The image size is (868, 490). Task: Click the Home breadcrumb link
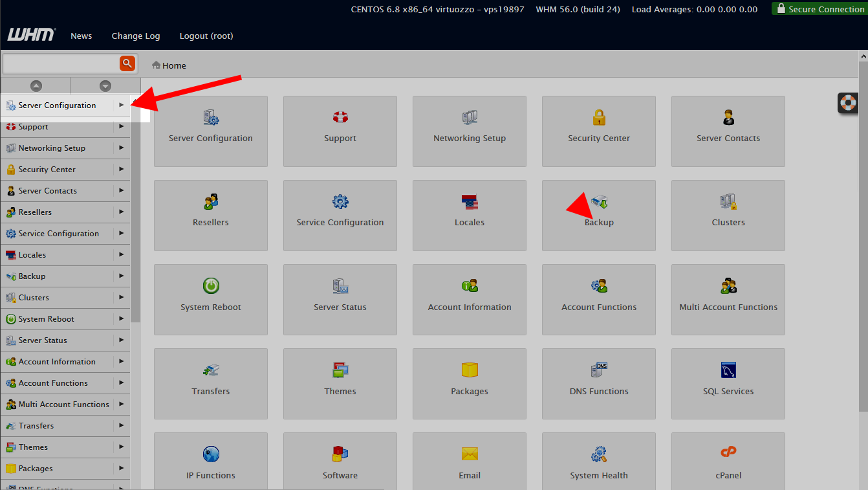pyautogui.click(x=173, y=65)
